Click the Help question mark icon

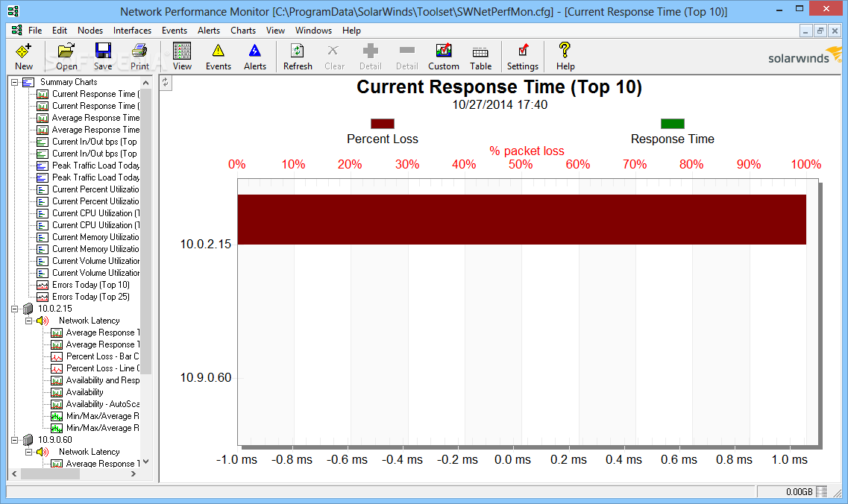[x=565, y=50]
